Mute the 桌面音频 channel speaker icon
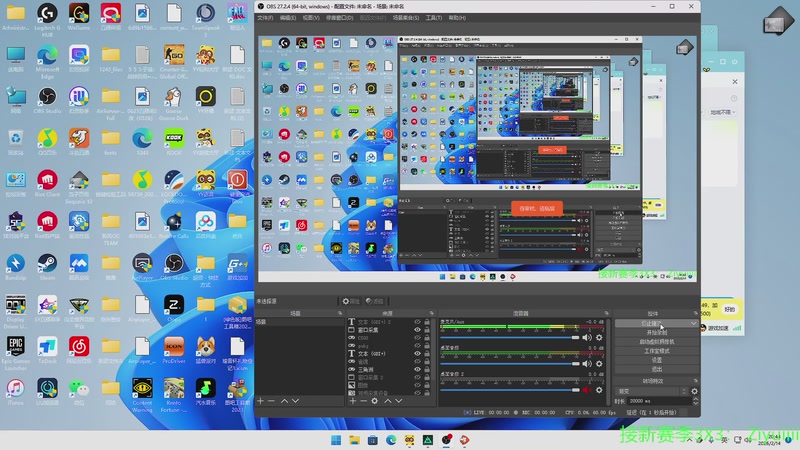 [587, 364]
